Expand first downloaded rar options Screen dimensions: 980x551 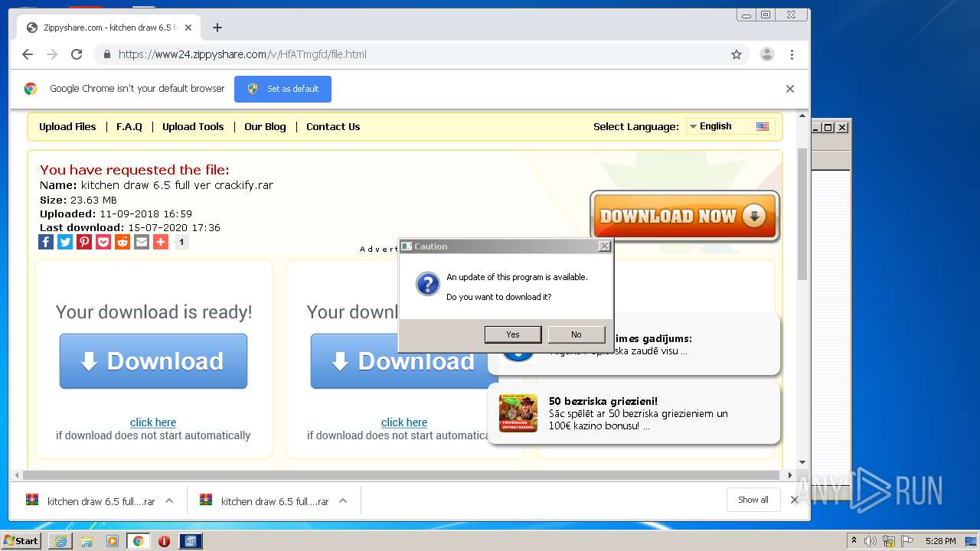point(169,500)
